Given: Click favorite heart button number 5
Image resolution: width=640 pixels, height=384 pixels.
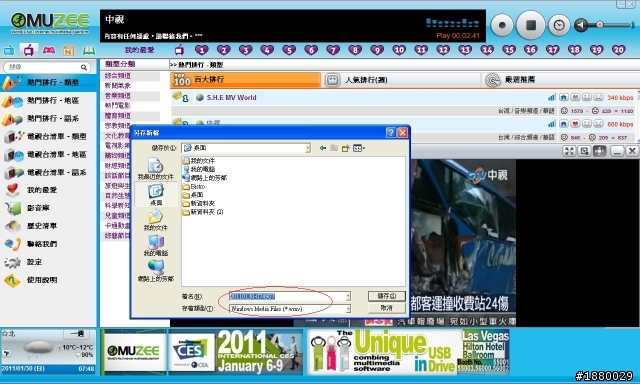Looking at the screenshot, I should coord(289,50).
